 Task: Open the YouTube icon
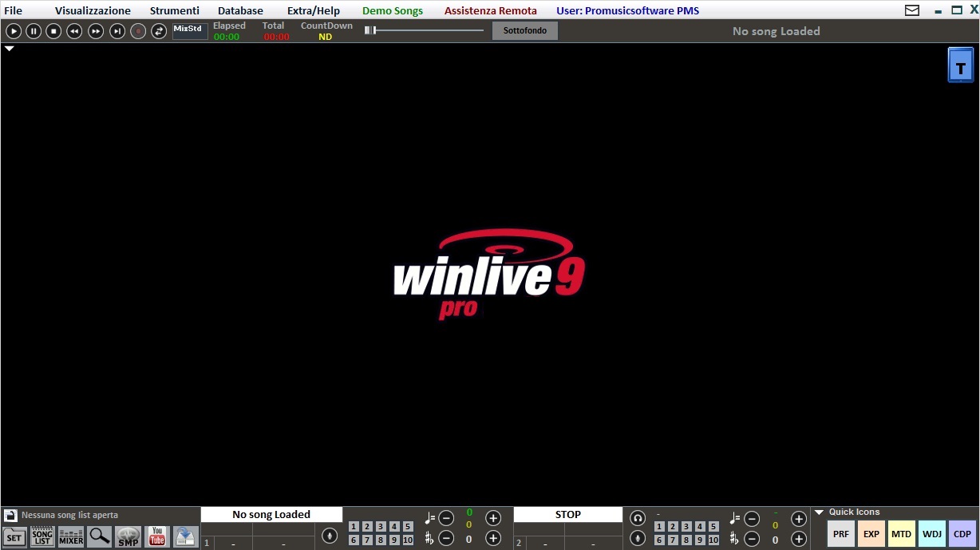click(x=157, y=536)
